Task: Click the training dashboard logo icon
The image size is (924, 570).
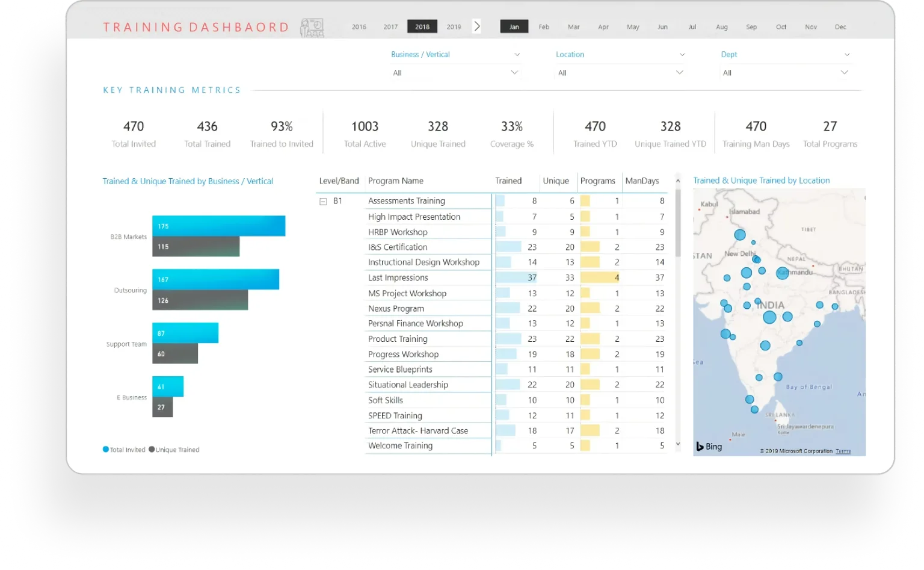Action: coord(312,28)
